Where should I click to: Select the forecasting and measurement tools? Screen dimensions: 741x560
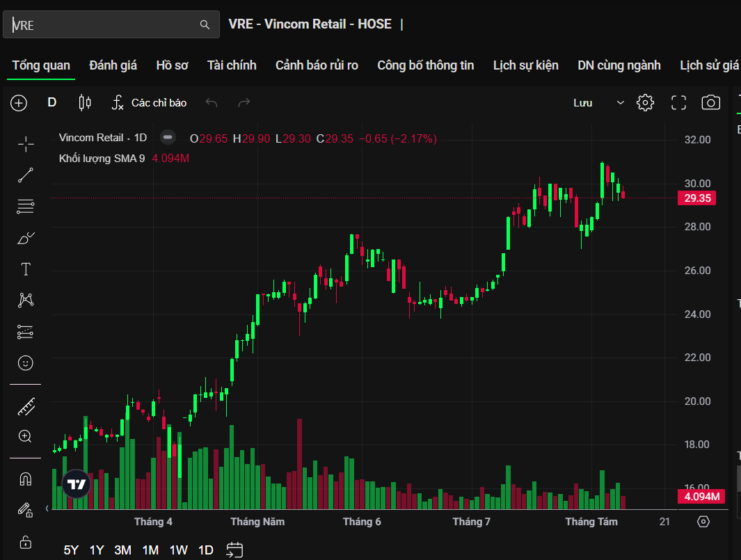coord(26,332)
